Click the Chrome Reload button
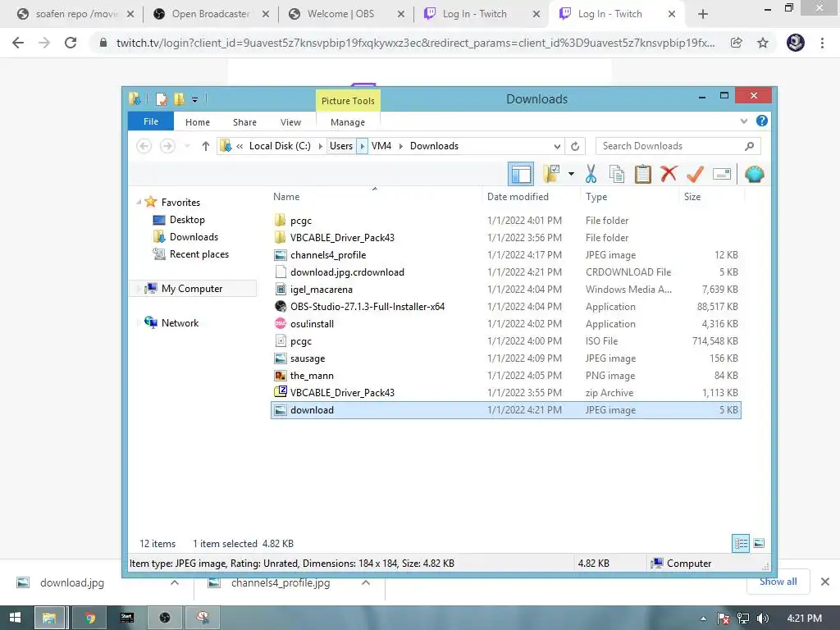 coord(71,43)
